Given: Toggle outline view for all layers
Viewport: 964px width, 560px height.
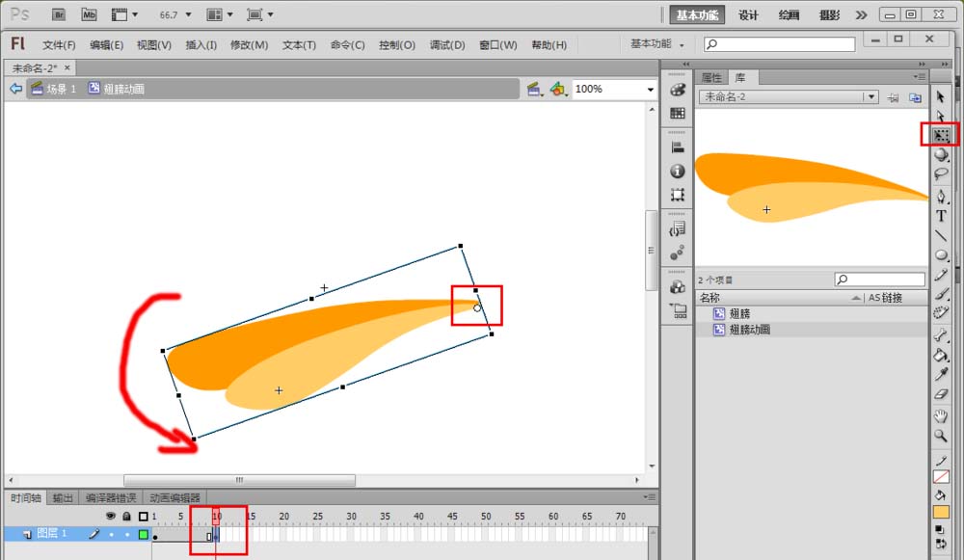Looking at the screenshot, I should click(144, 517).
